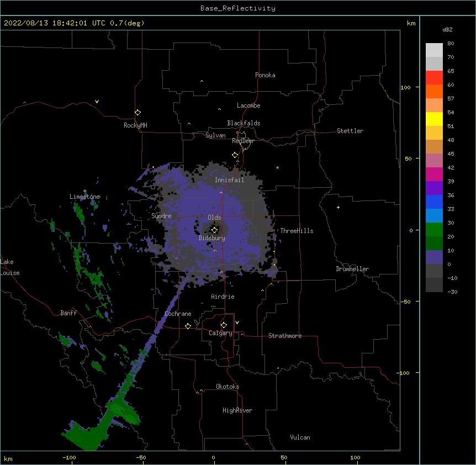The image size is (476, 465).
Task: Select the yellow V marker east of Calgary
Action: tap(237, 323)
